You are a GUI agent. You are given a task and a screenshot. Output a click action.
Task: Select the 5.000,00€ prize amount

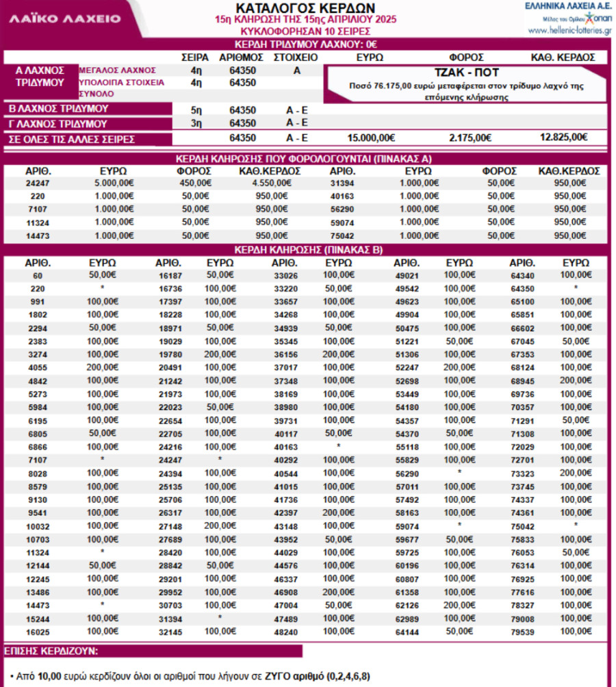click(x=114, y=183)
